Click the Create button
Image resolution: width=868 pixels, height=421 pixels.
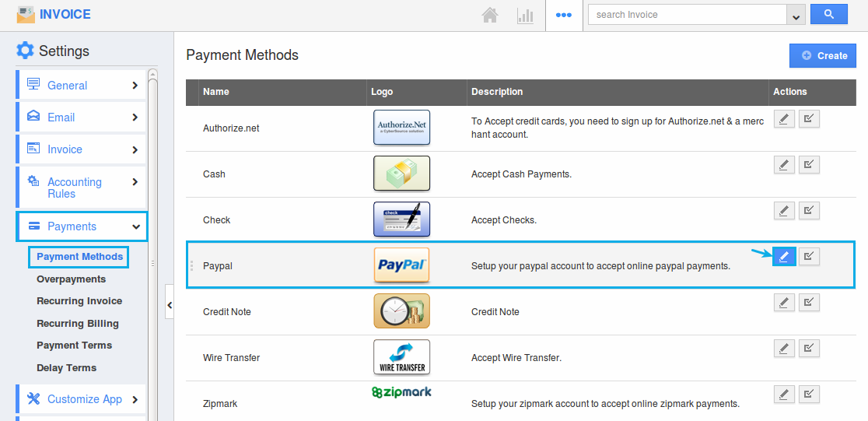[823, 55]
